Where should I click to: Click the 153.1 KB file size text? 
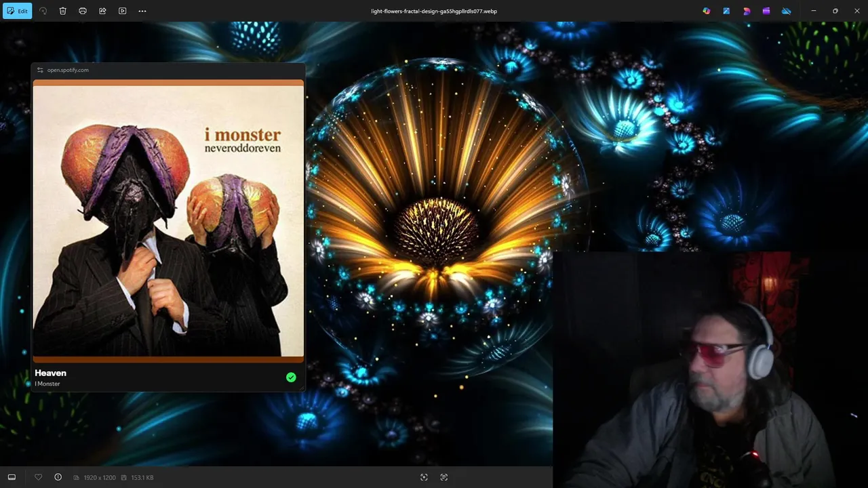[x=142, y=478]
